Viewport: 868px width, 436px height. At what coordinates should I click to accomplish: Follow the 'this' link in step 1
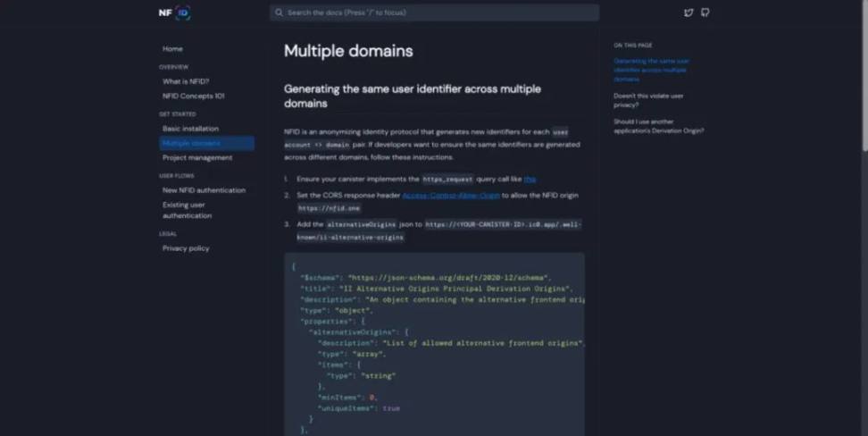coord(530,179)
